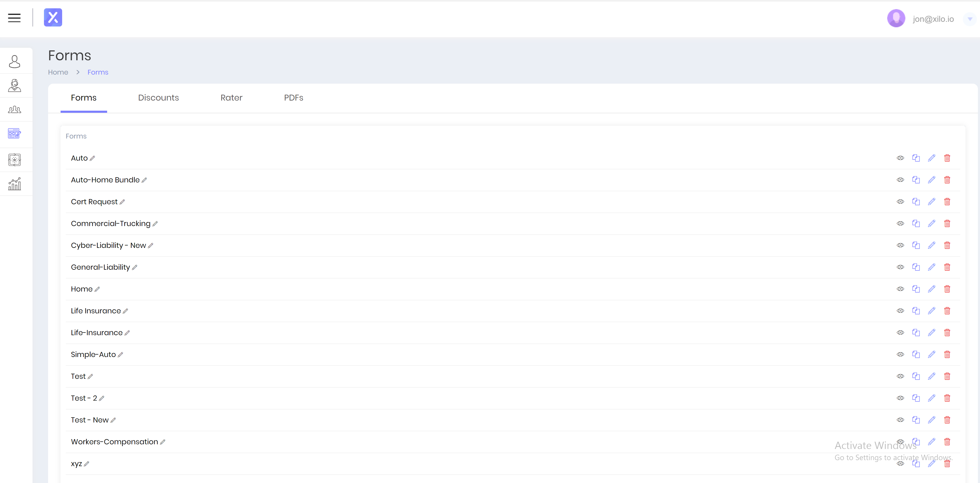980x483 pixels.
Task: Open the integrations sidebar icon
Action: coord(15,160)
